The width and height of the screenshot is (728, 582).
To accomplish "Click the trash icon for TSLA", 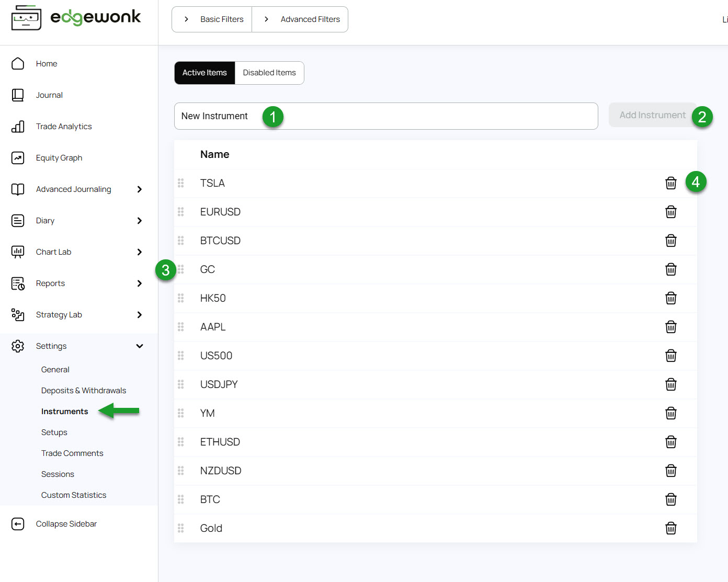I will point(670,183).
